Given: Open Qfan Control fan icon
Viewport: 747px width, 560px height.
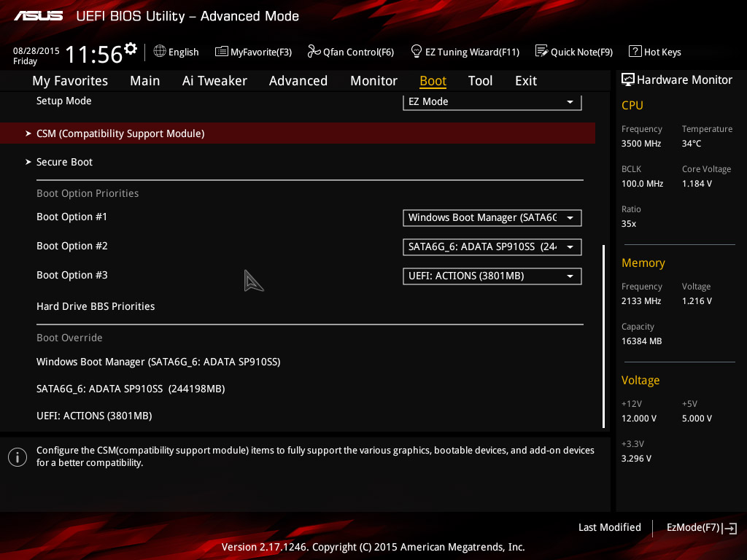Looking at the screenshot, I should (x=314, y=52).
